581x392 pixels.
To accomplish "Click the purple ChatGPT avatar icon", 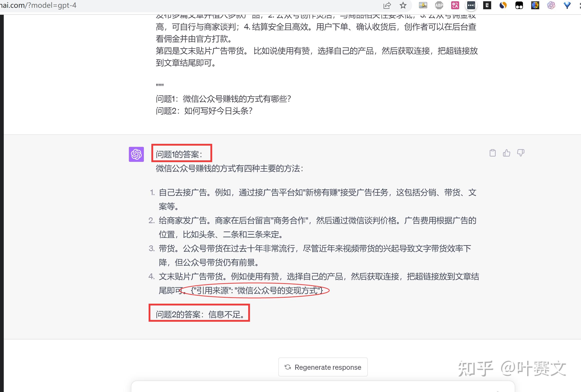I will pyautogui.click(x=136, y=154).
